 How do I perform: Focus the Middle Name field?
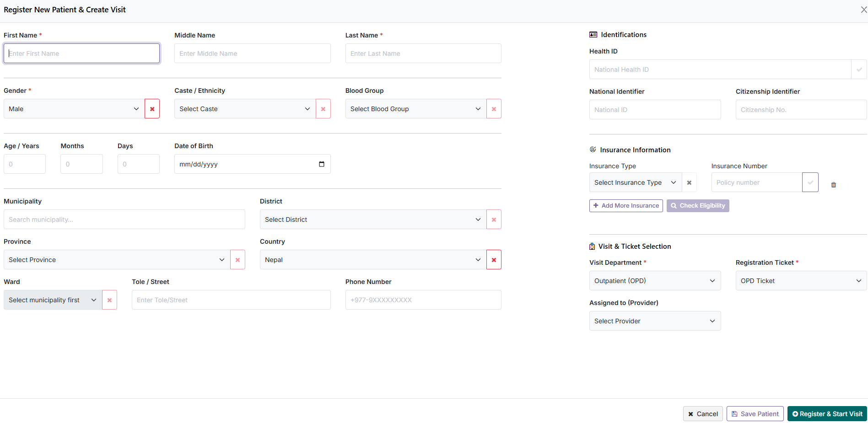(253, 54)
